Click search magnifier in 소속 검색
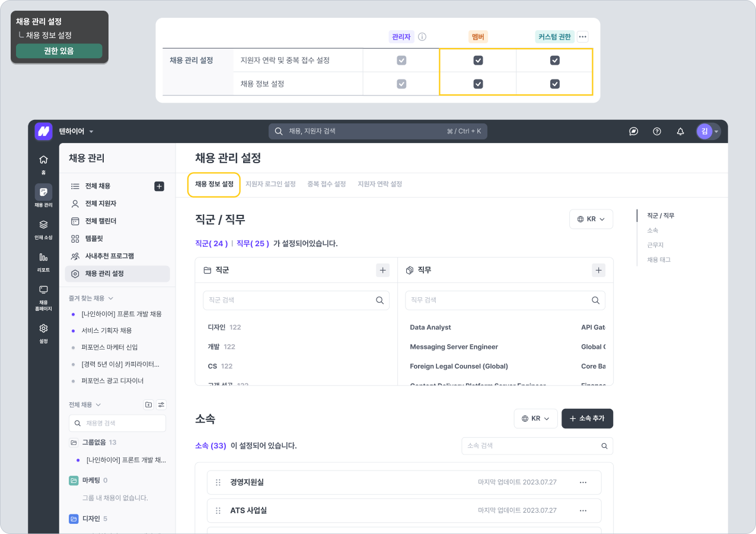Screen dimensions: 756x534 click(604, 446)
